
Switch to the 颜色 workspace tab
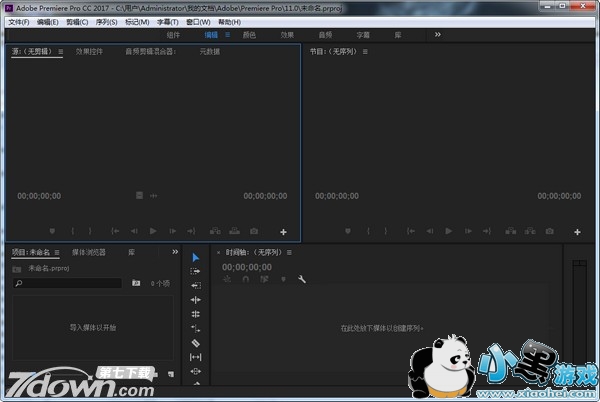point(248,34)
